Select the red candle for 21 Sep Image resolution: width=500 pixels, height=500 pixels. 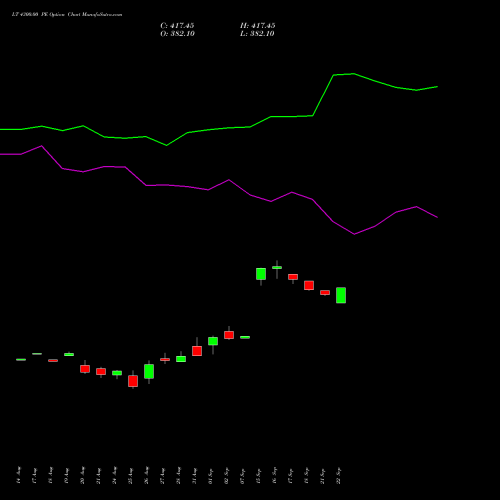(x=325, y=292)
